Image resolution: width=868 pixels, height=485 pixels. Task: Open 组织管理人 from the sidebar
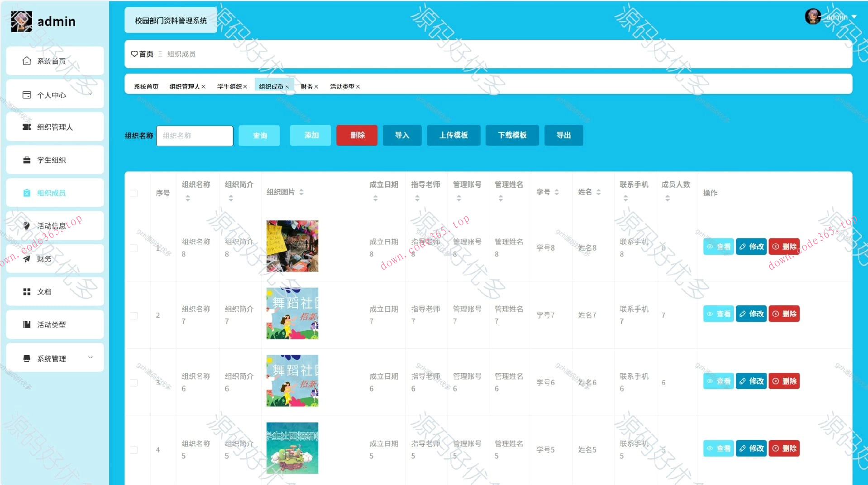tap(27, 127)
